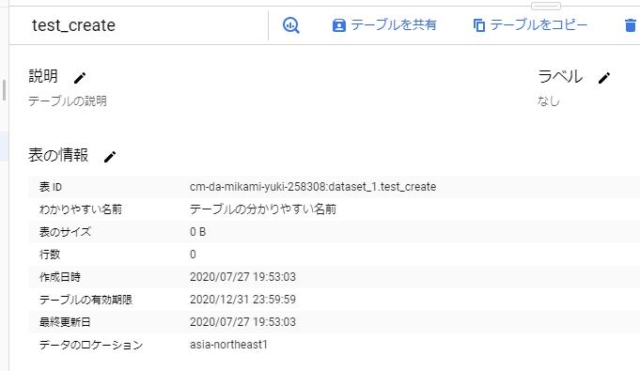Click the 最終更新日 date value

(x=242, y=322)
